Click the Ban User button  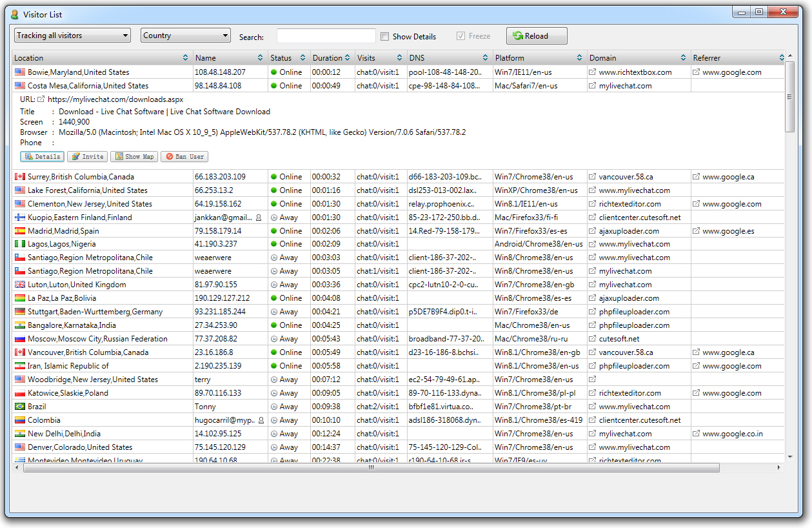[184, 157]
